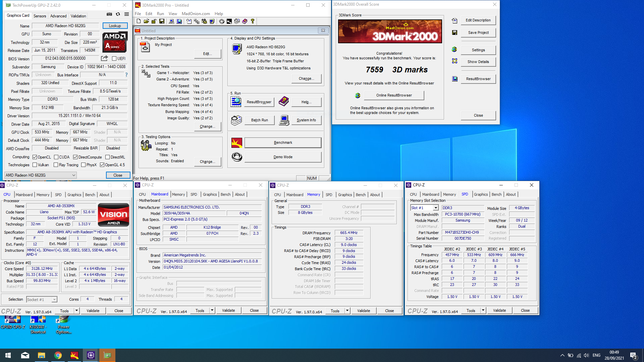Open the Graphics tab in CPU-Z SPD window
Image resolution: width=644 pixels, height=362 pixels.
pos(481,194)
